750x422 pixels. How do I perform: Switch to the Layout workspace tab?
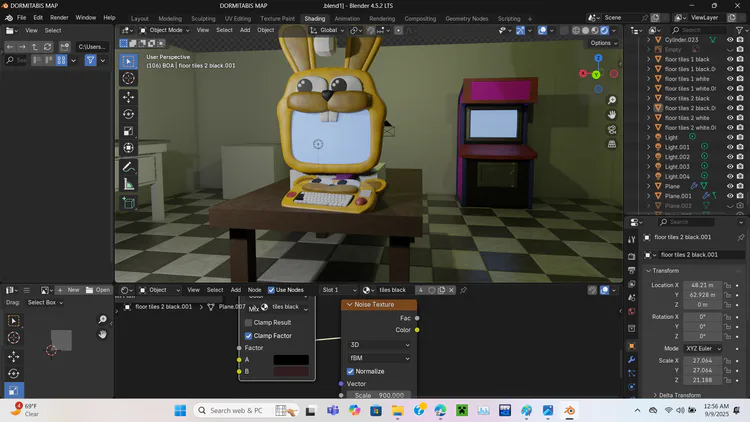[x=140, y=19]
